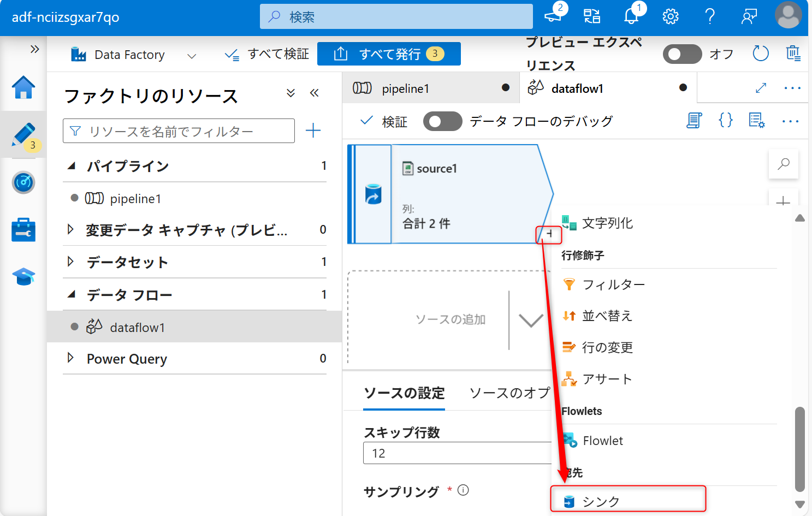Enable the データフローのデバッグ toggle
This screenshot has height=516, width=812.
pos(442,121)
